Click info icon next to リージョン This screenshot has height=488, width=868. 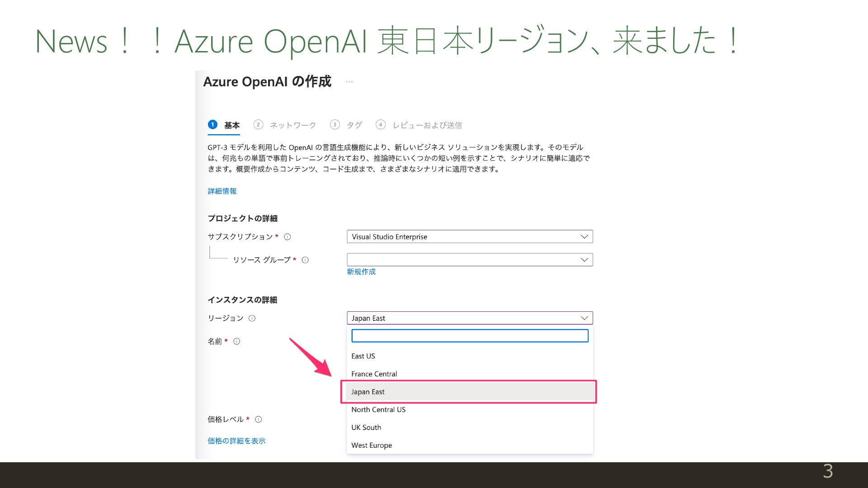point(252,318)
